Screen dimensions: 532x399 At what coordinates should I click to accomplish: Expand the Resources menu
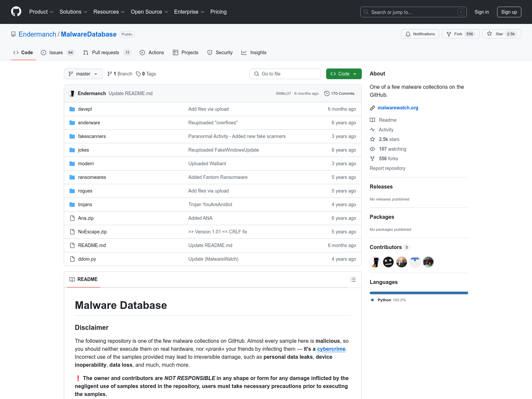[x=109, y=12]
